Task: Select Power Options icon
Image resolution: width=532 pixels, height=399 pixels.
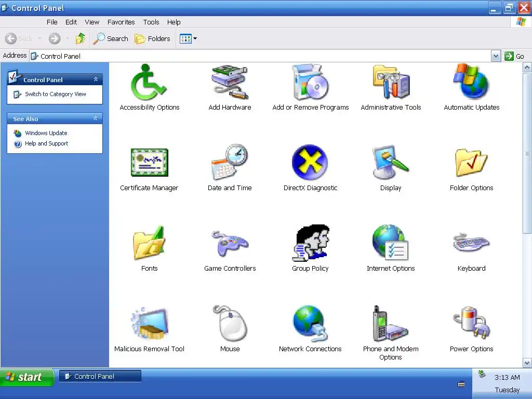Action: 471,323
